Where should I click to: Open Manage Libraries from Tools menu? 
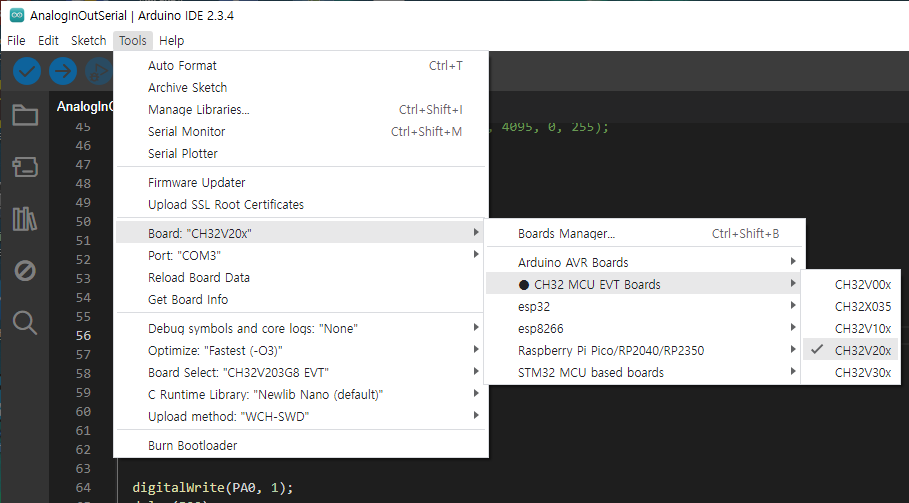click(301, 110)
